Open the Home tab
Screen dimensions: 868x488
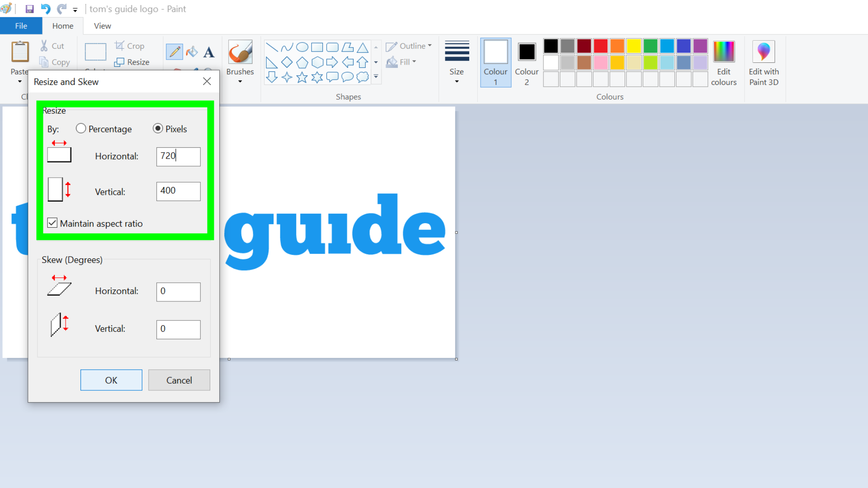point(62,26)
